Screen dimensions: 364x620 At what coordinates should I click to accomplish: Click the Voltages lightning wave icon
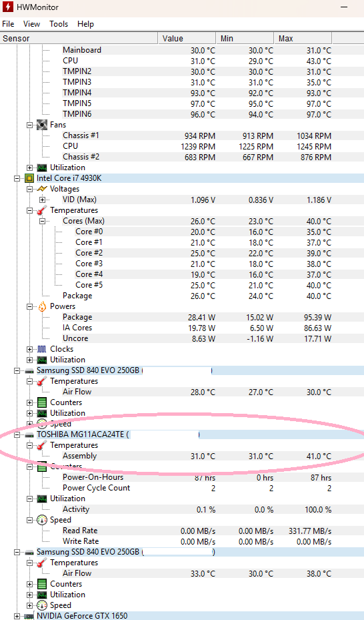click(42, 189)
